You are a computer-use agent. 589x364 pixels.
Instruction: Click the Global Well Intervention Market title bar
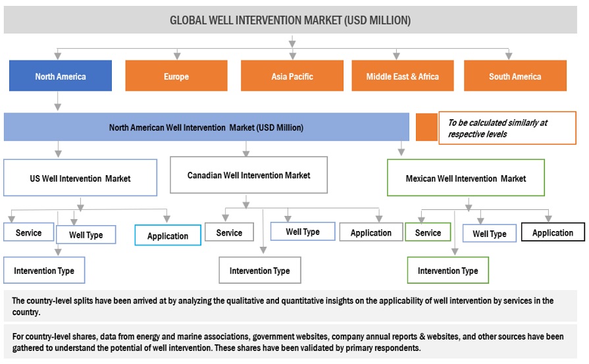[x=290, y=20]
